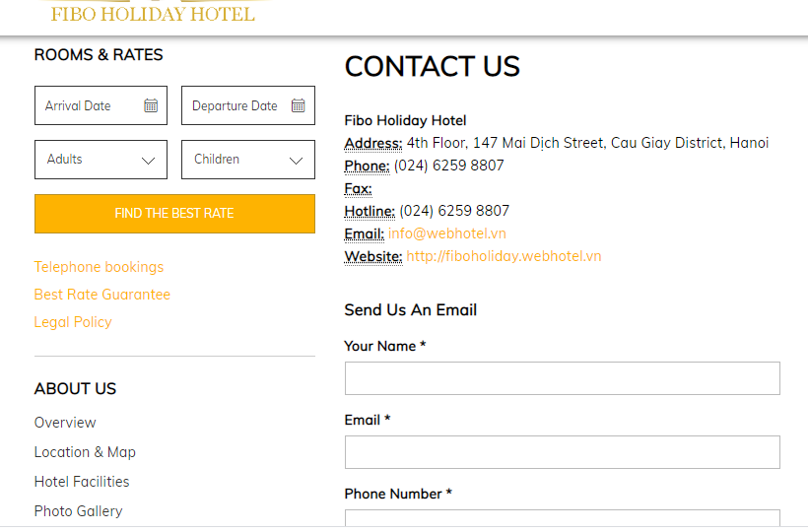The height and width of the screenshot is (532, 808).
Task: Open the Legal Policy link
Action: click(x=73, y=322)
